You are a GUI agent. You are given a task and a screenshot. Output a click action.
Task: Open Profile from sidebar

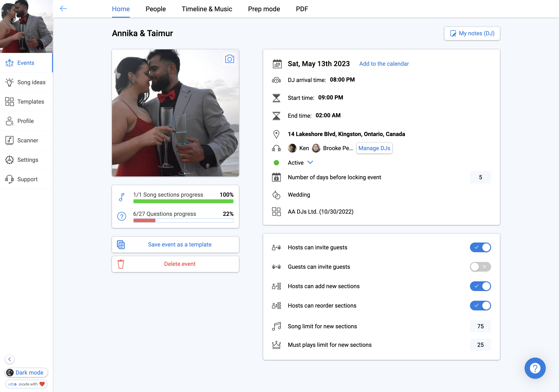[x=26, y=121]
